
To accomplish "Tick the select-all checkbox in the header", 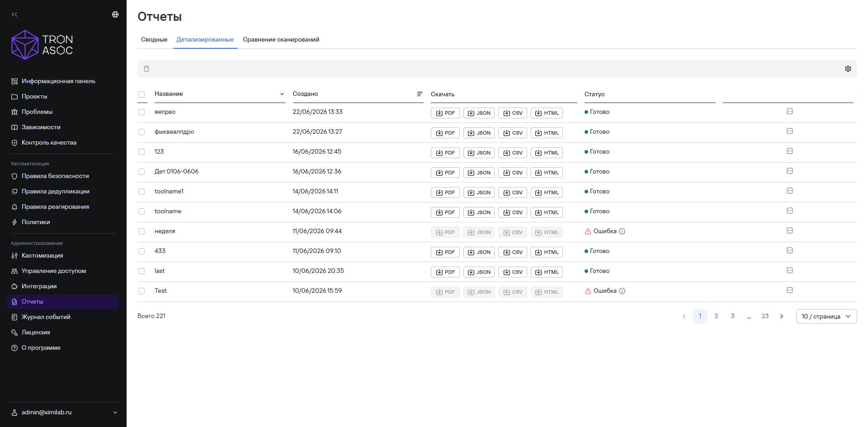I will point(142,94).
